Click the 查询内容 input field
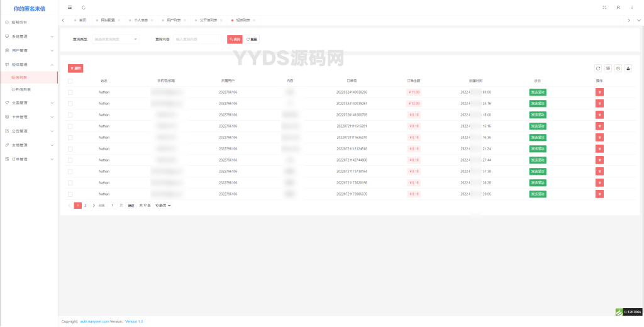The width and height of the screenshot is (644, 327). pos(198,39)
